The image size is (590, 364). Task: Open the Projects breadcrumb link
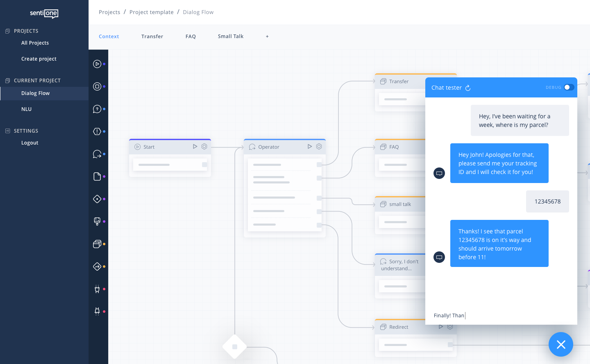[109, 12]
